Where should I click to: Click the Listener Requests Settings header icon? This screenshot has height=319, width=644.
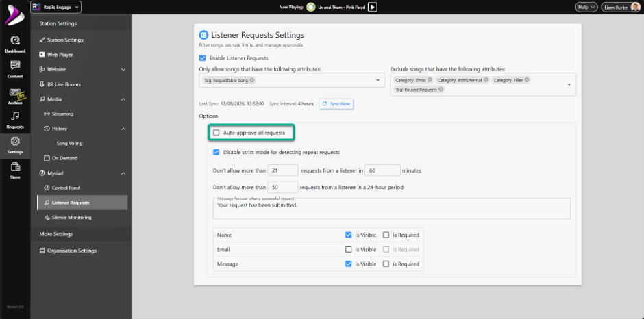click(203, 35)
